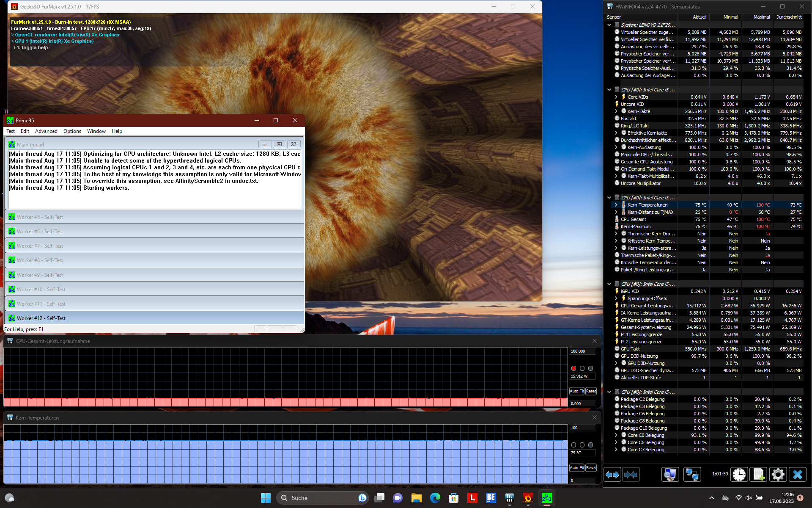The height and width of the screenshot is (508, 812).
Task: Expand the Kern-Auslastung row
Action: click(x=616, y=147)
